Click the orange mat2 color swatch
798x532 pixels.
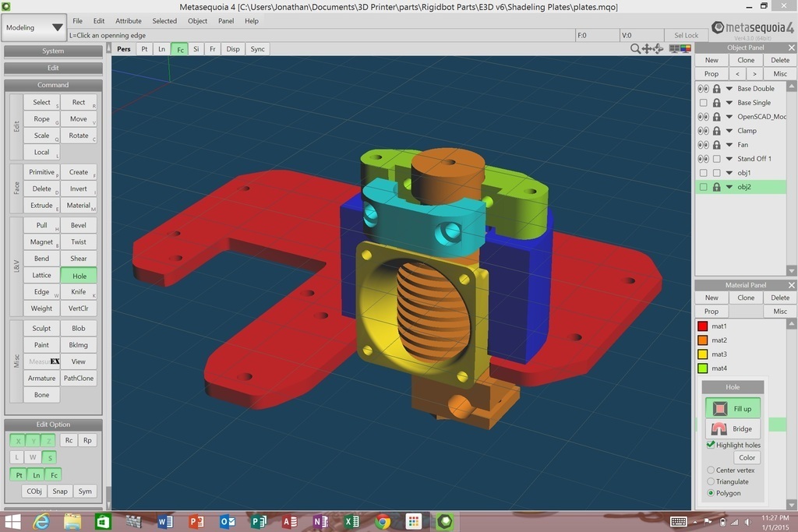coord(702,340)
